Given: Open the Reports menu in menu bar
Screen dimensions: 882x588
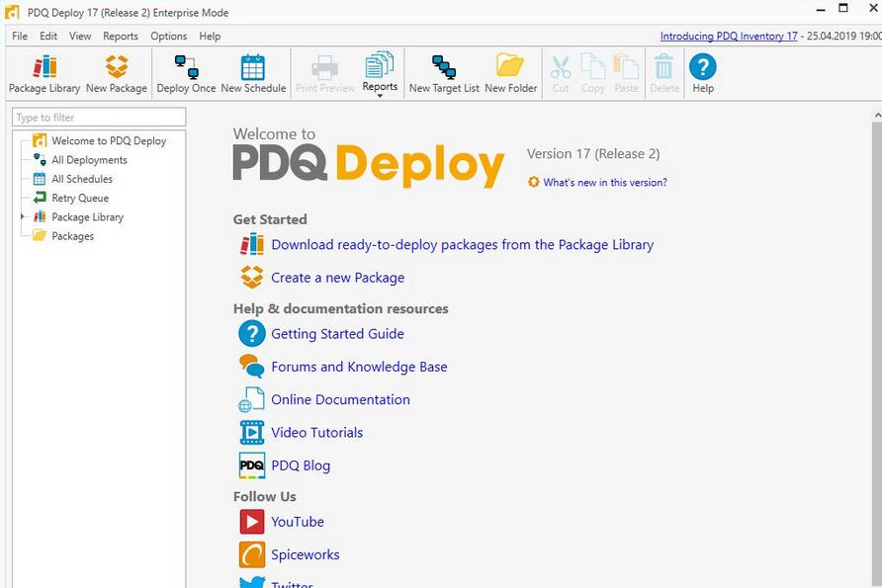Looking at the screenshot, I should click(x=121, y=36).
